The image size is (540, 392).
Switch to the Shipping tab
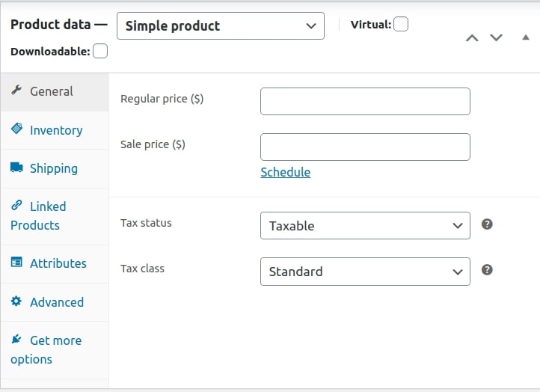[x=55, y=169]
